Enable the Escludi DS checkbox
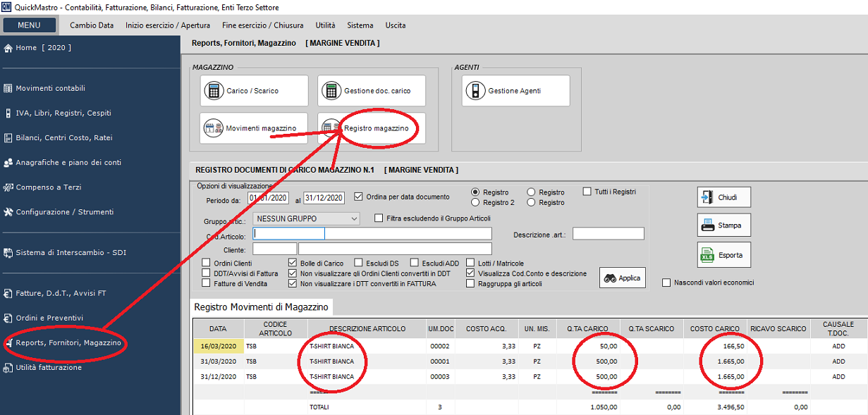The image size is (868, 415). (359, 264)
